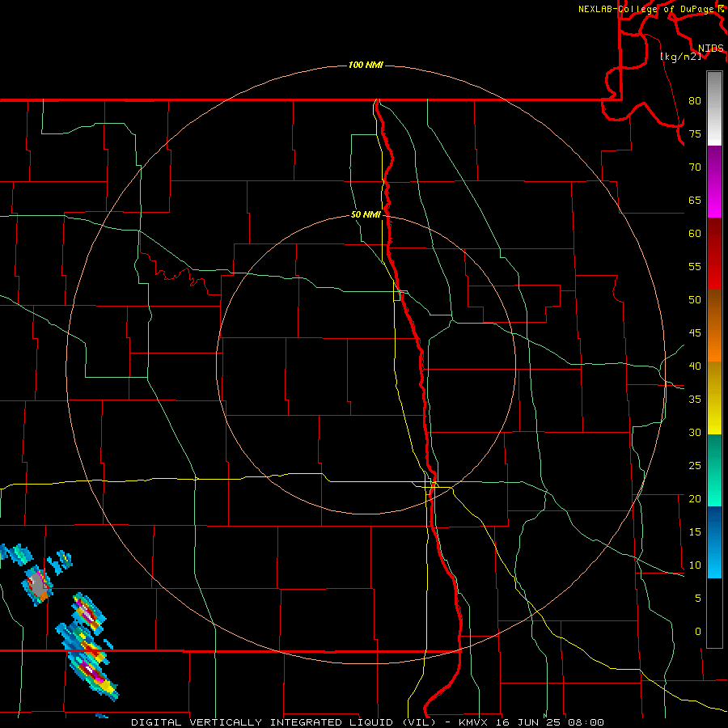The width and height of the screenshot is (728, 728).
Task: Click the 100 NMI range ring label
Action: tap(366, 65)
